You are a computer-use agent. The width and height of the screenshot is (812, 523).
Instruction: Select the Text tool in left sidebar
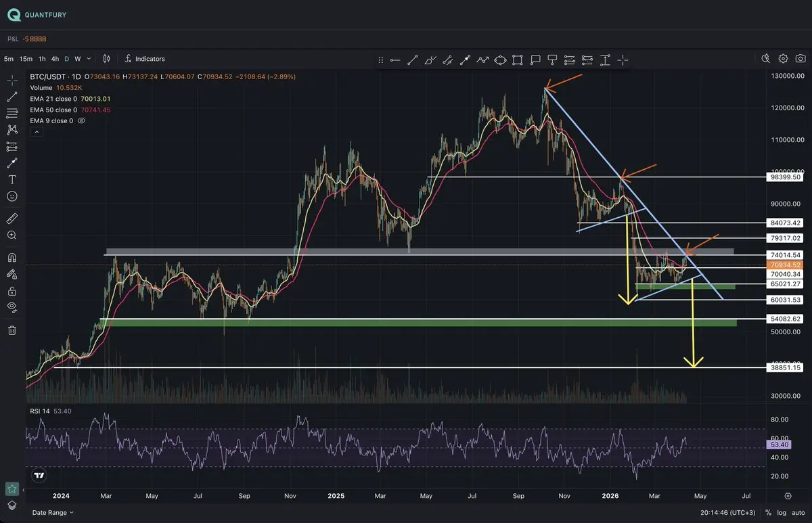click(x=12, y=179)
